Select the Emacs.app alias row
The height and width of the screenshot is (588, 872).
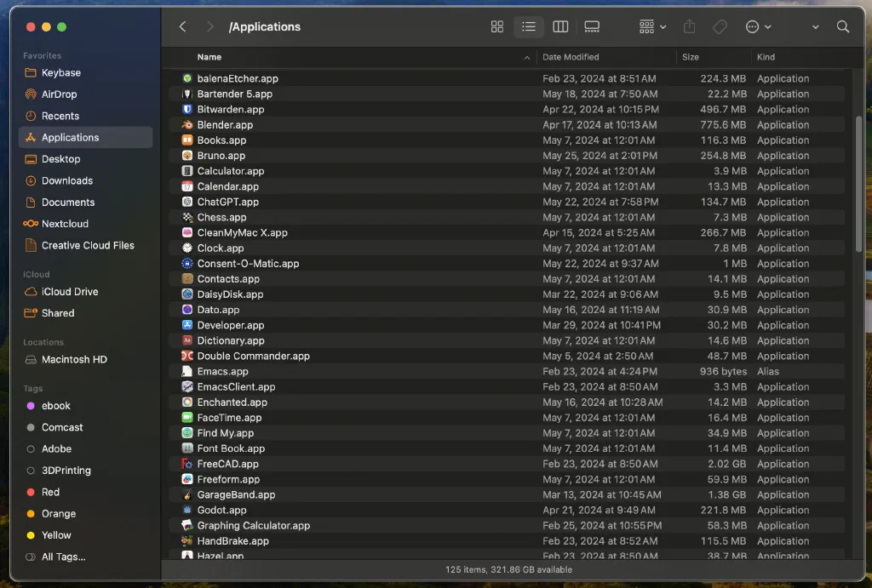tap(506, 371)
